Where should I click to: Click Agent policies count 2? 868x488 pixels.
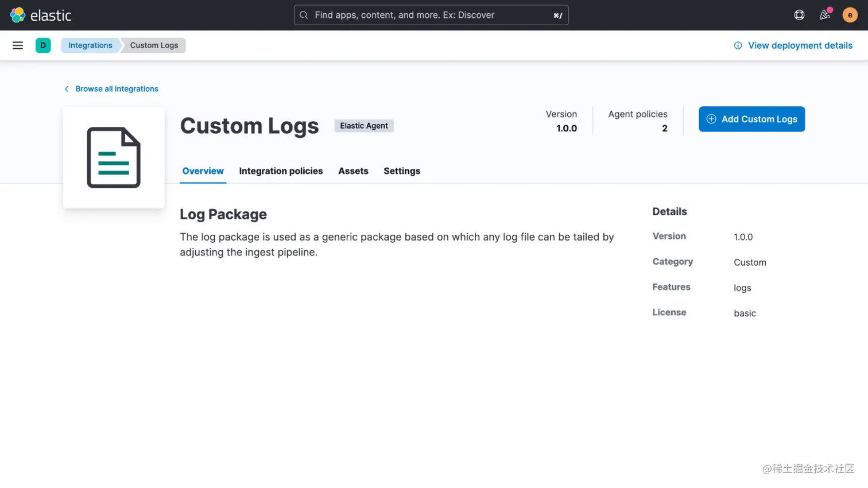pos(665,129)
